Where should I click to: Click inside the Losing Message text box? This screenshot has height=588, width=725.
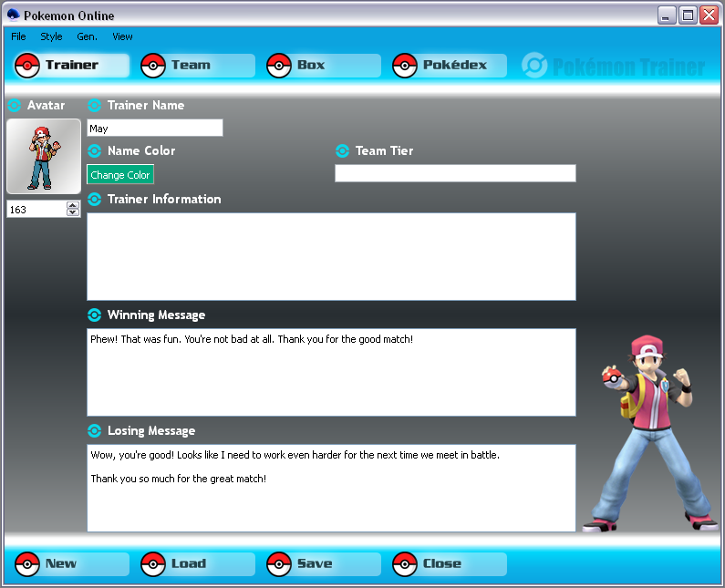pos(332,488)
